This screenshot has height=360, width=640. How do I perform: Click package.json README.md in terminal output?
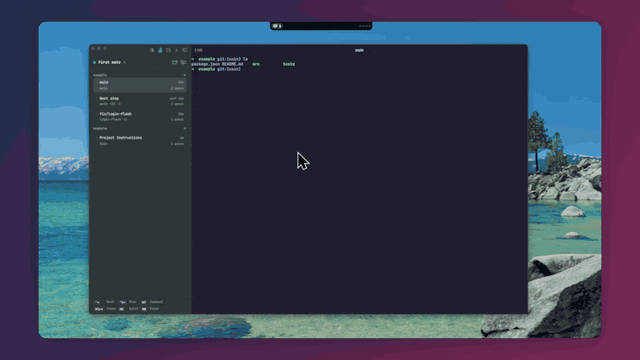point(217,64)
